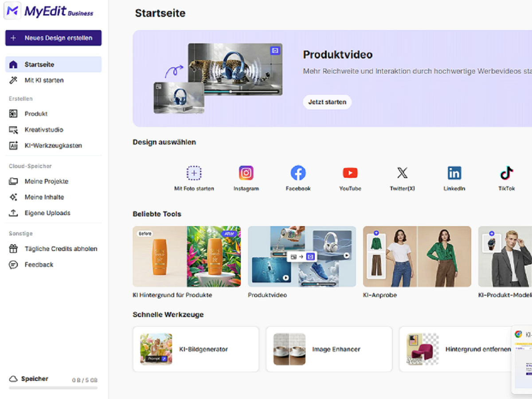Screen dimensions: 532x399
Task: Click the Neues Design erstellen button
Action: pos(53,38)
